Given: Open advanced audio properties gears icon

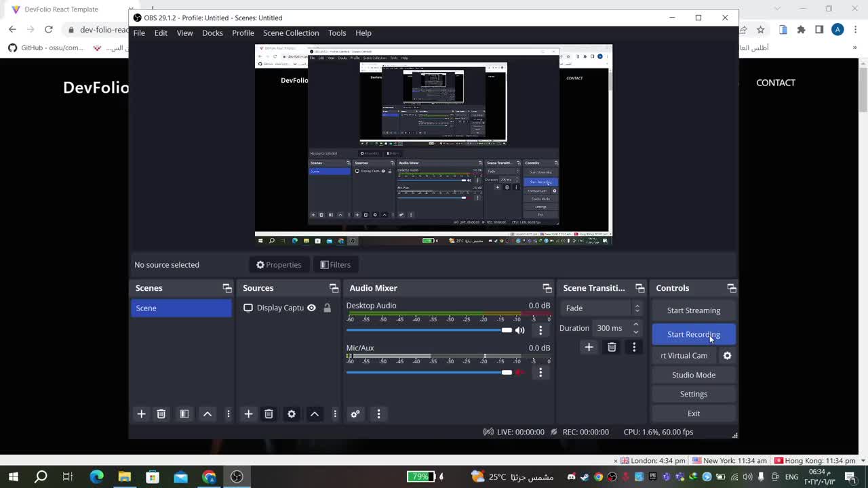Looking at the screenshot, I should [355, 414].
